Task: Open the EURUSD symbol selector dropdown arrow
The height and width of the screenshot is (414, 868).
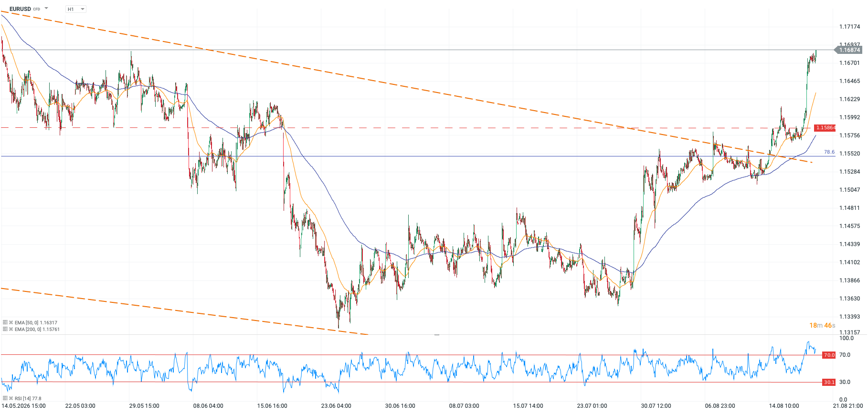Action: 46,9
